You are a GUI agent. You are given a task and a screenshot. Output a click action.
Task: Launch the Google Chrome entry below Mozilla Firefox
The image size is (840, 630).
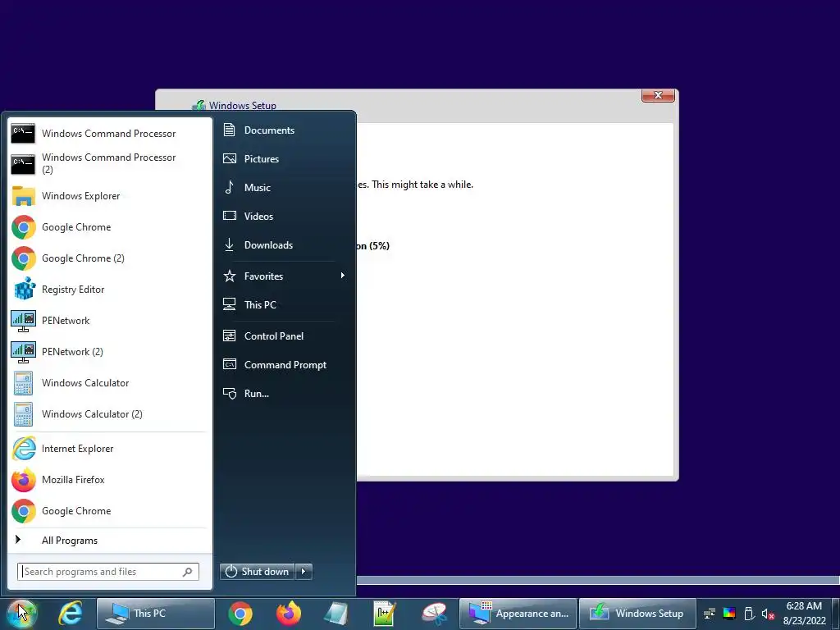click(110, 510)
